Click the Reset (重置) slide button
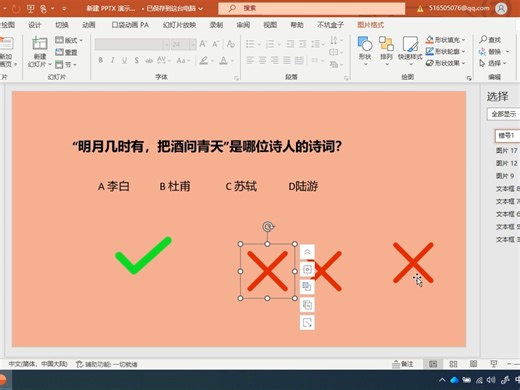 tap(66, 52)
